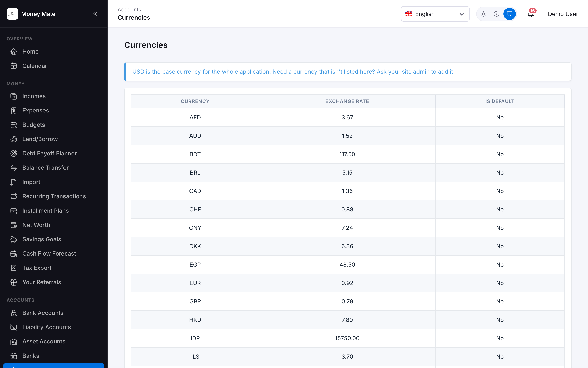This screenshot has height=368, width=588.
Task: Click the Currencies page heading
Action: click(146, 45)
